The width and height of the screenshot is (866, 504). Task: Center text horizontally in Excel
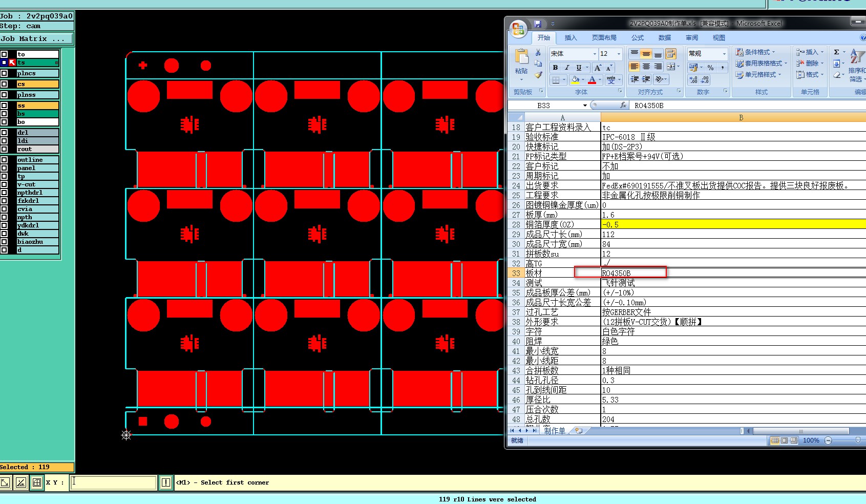(x=646, y=67)
